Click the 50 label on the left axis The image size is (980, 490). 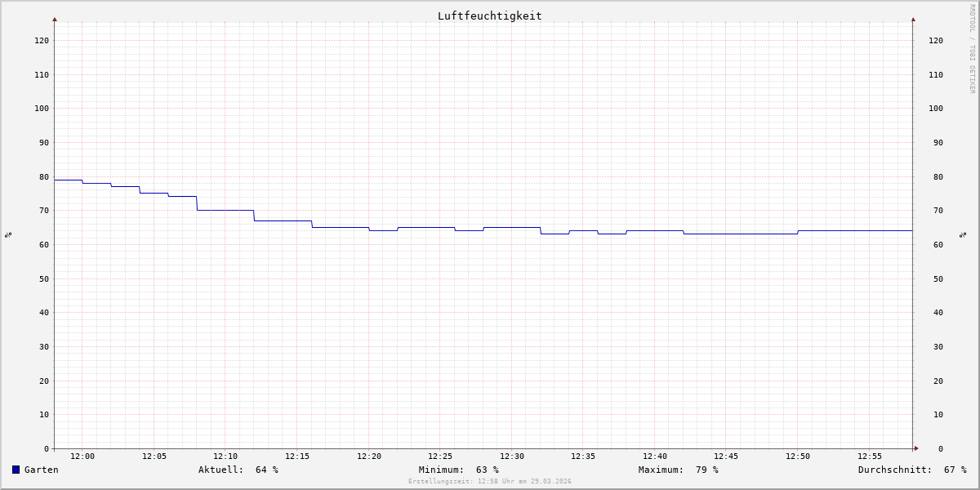44,278
